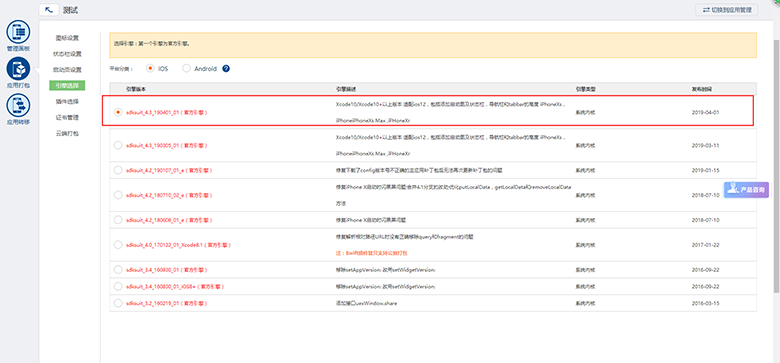
Task: Select engine radio for sdksuit_4.0_170122_01_Xcode8.1
Action: [118, 245]
